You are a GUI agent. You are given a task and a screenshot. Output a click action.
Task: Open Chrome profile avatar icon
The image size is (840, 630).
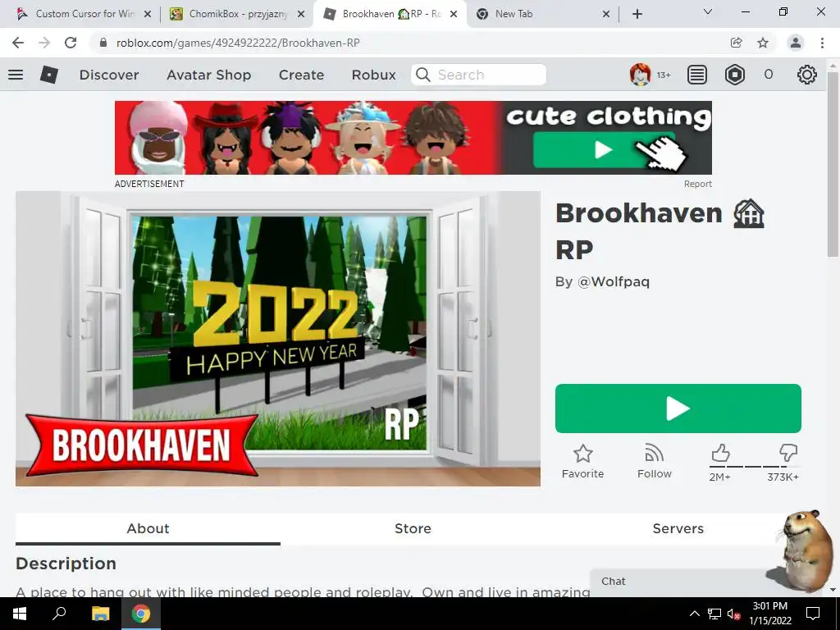pyautogui.click(x=796, y=43)
